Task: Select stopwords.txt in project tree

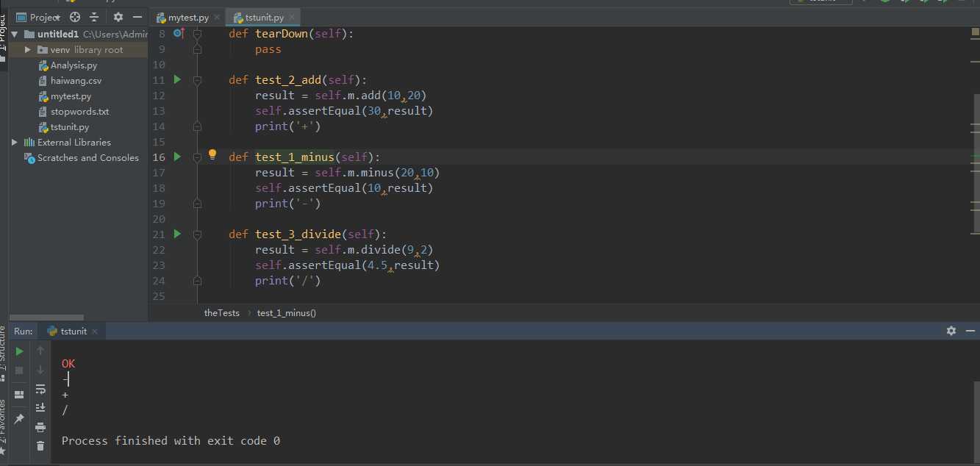Action: point(79,112)
